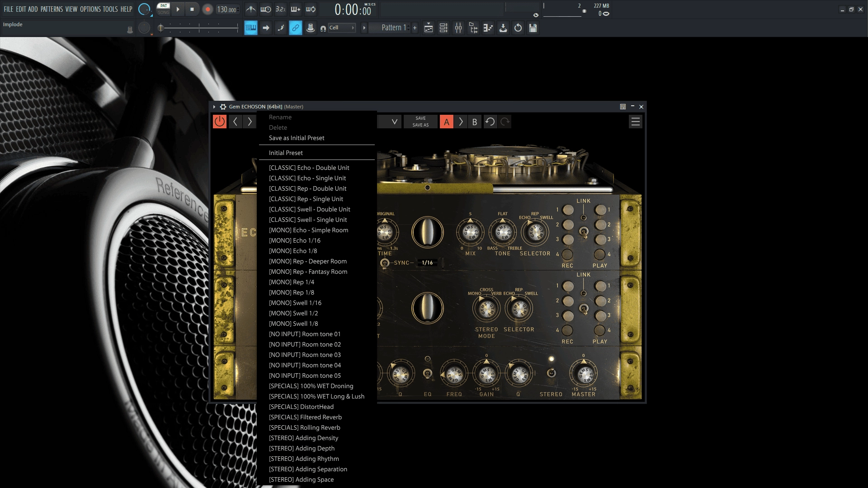Toggle upper unit PLAY head 2
The width and height of the screenshot is (868, 488).
pyautogui.click(x=600, y=225)
